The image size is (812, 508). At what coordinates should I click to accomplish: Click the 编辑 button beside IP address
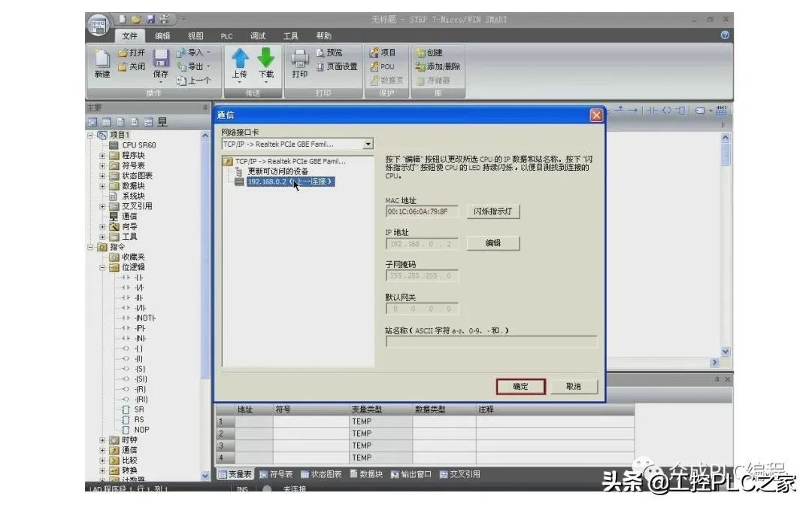[493, 243]
